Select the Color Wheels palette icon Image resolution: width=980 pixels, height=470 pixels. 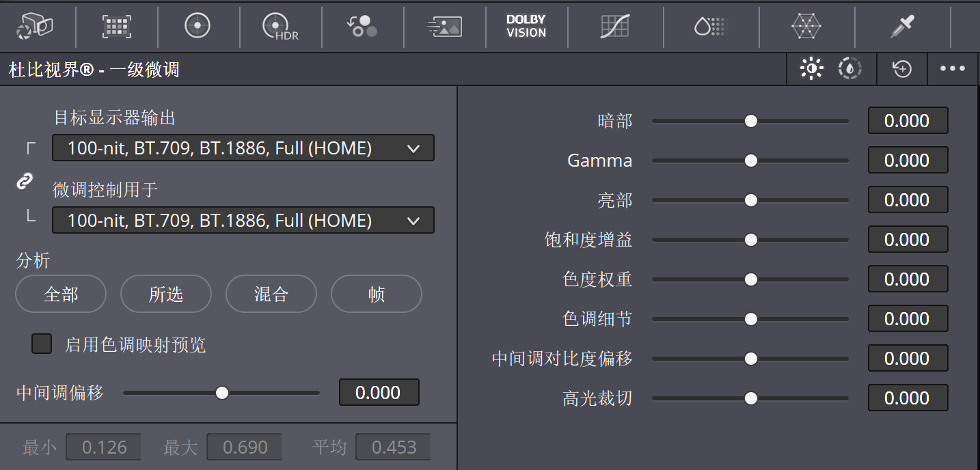pyautogui.click(x=198, y=26)
